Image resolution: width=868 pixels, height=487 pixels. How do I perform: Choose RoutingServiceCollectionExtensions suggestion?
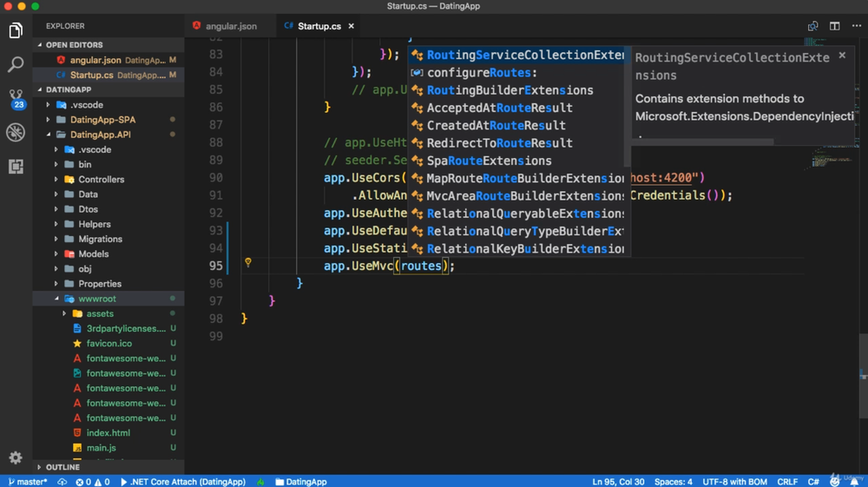[516, 55]
